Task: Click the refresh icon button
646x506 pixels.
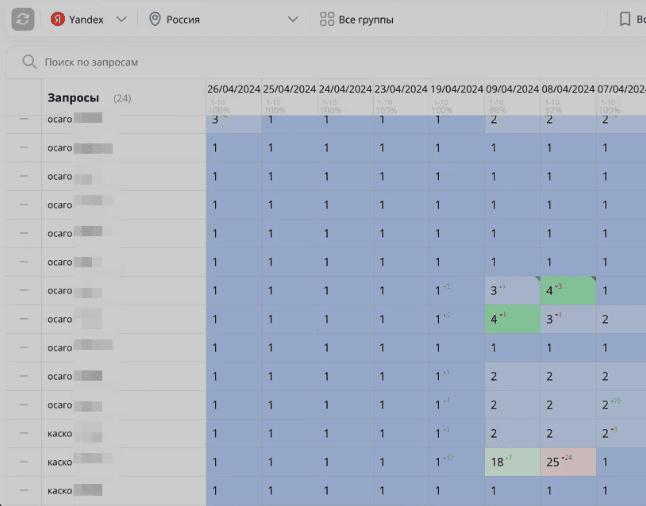Action: tap(23, 19)
